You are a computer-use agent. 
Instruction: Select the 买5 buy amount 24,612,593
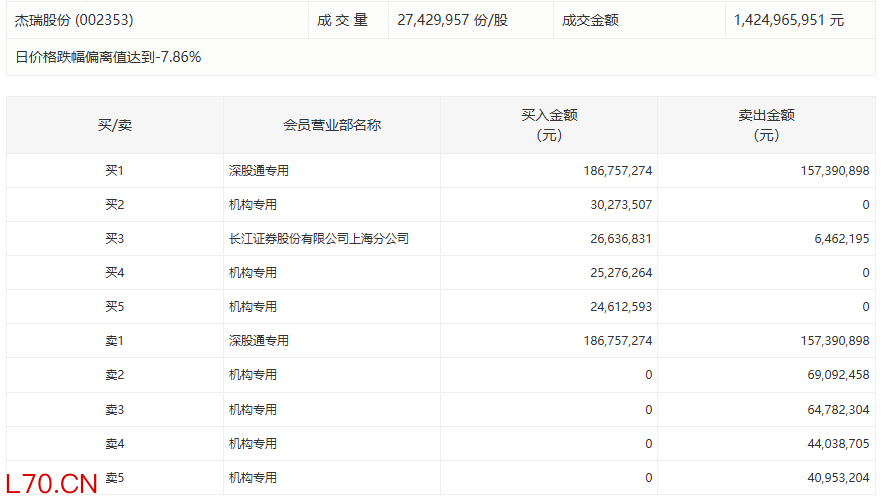click(618, 307)
